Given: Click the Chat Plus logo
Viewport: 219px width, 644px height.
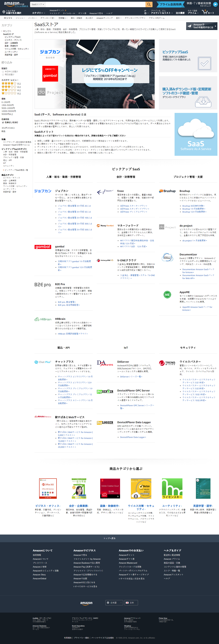Looking at the screenshot, I should (x=43, y=362).
